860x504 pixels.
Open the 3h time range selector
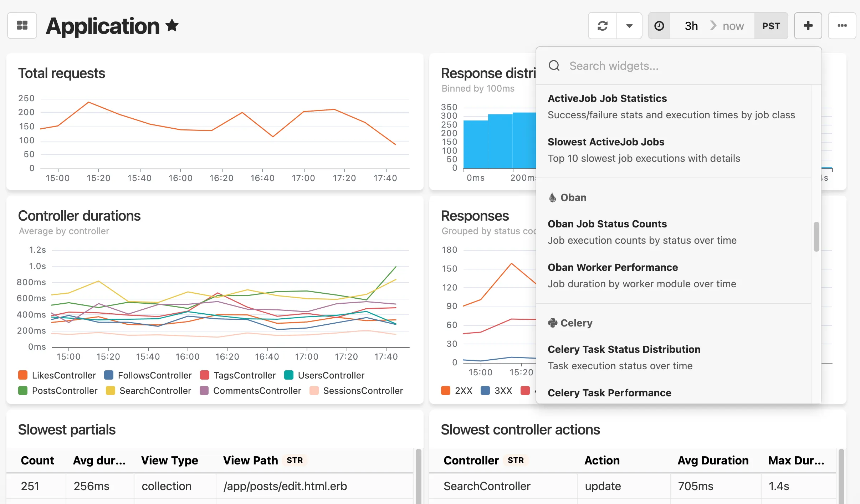click(x=690, y=25)
